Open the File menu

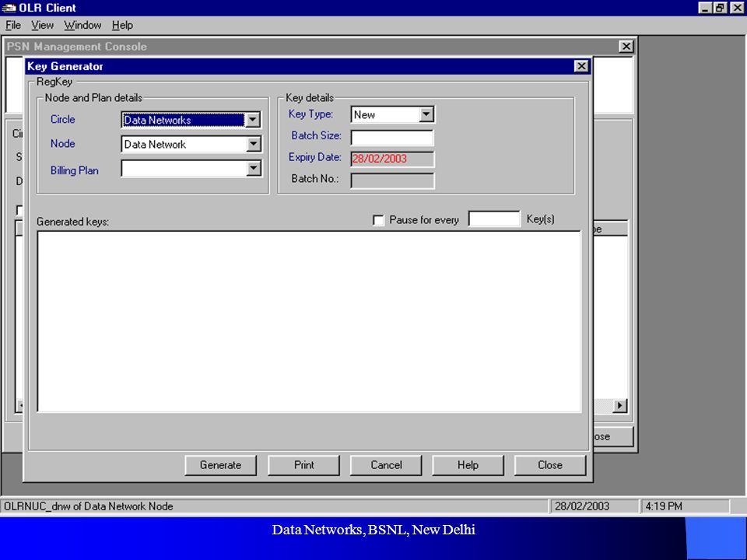13,25
